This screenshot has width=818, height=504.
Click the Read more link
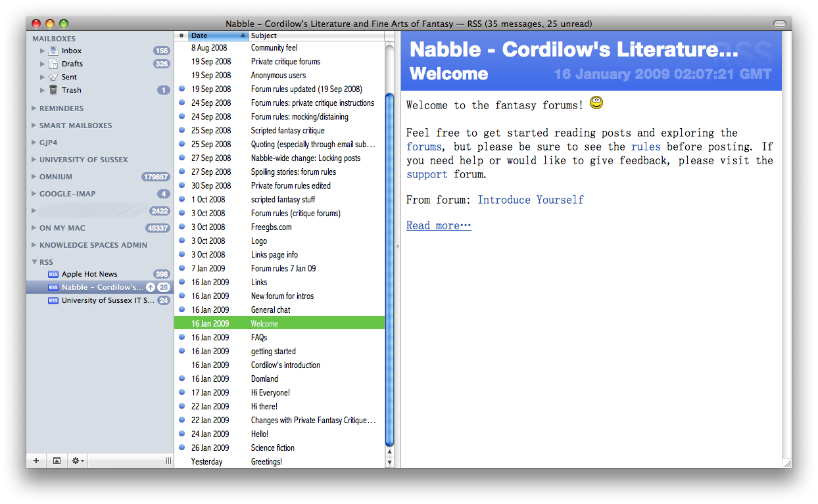[x=439, y=225]
